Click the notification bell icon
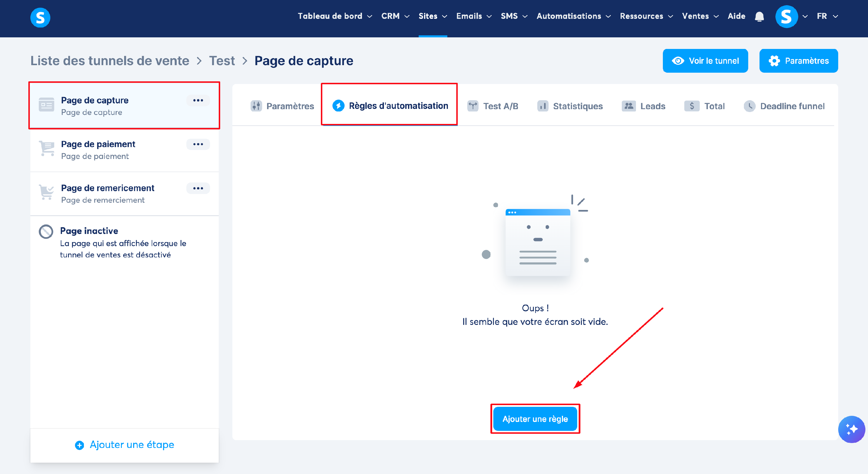868x474 pixels. point(759,16)
